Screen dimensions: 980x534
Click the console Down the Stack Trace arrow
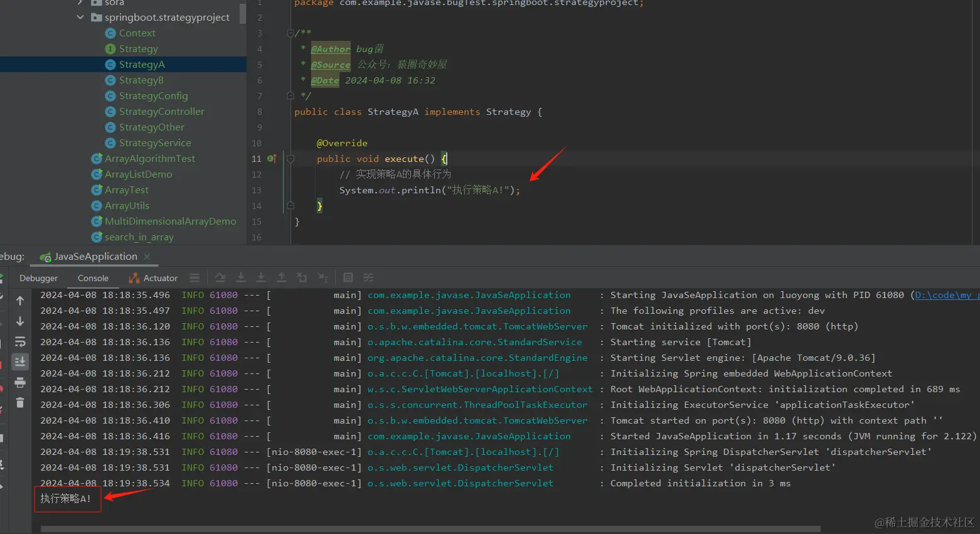20,321
